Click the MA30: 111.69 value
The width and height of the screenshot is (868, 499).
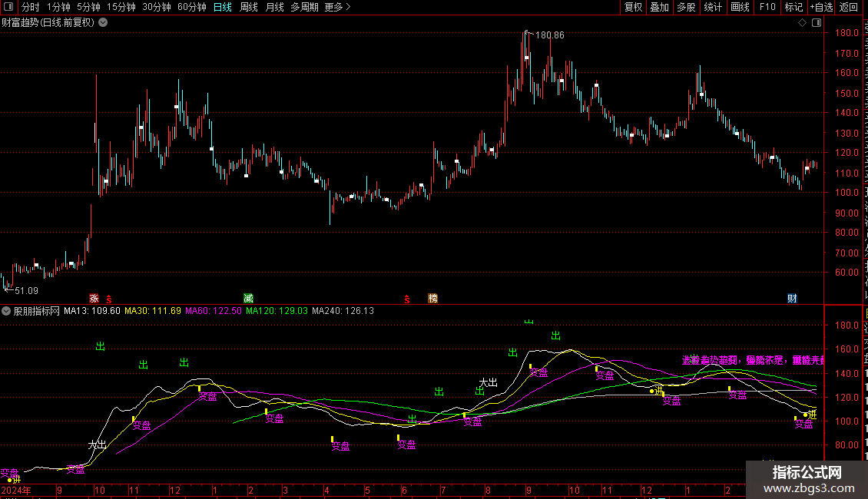(153, 311)
